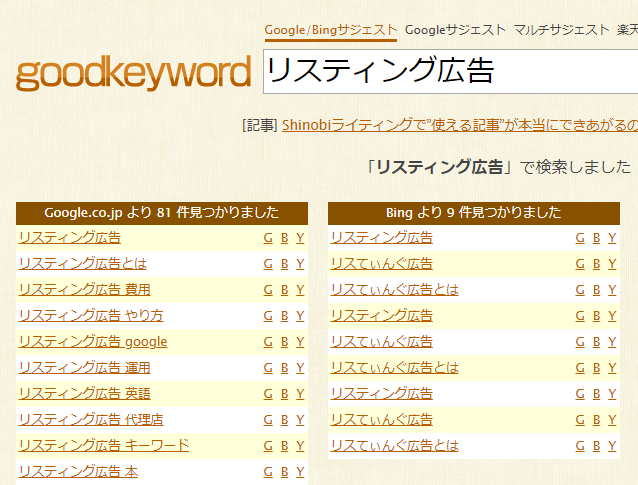Select the Google/Bingサジェスト tab

pos(330,30)
